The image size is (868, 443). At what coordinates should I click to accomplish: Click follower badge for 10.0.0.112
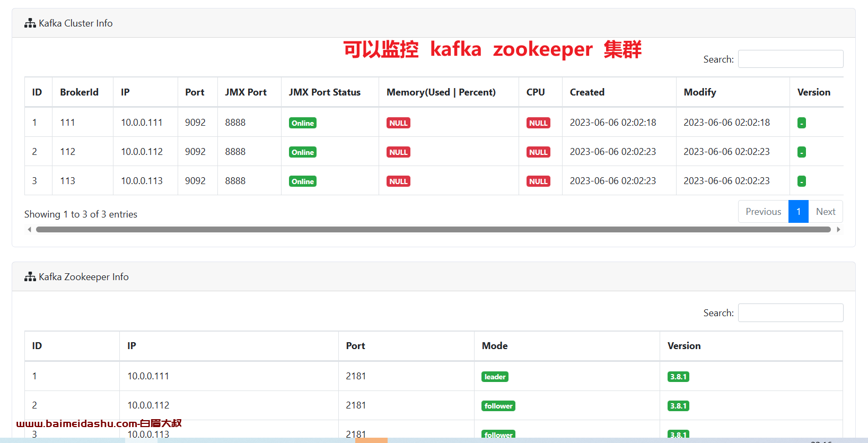click(x=498, y=406)
